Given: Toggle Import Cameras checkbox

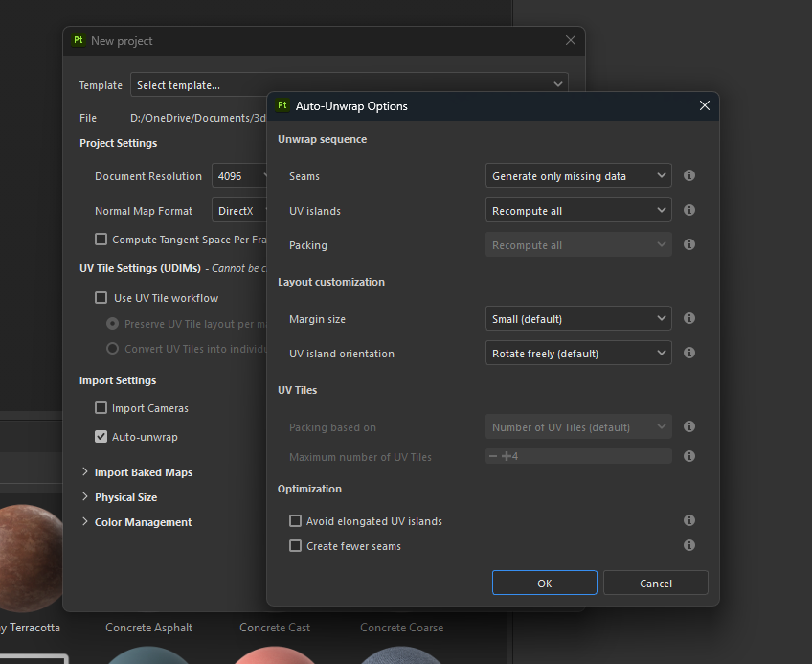Looking at the screenshot, I should click(101, 408).
